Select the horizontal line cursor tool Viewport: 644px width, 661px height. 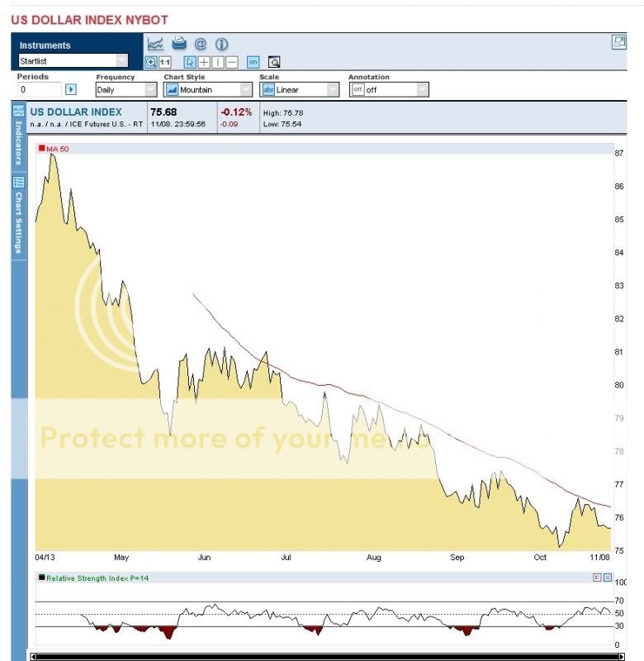tap(232, 62)
